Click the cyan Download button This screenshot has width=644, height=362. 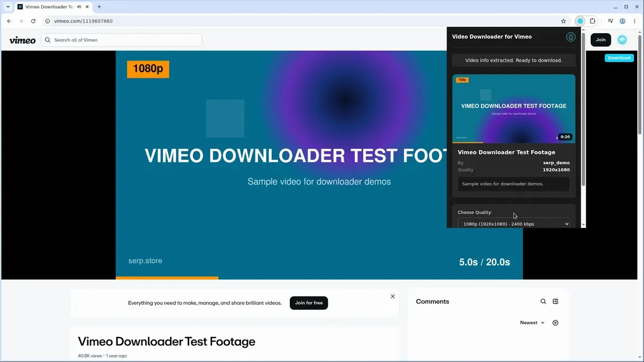click(x=619, y=58)
